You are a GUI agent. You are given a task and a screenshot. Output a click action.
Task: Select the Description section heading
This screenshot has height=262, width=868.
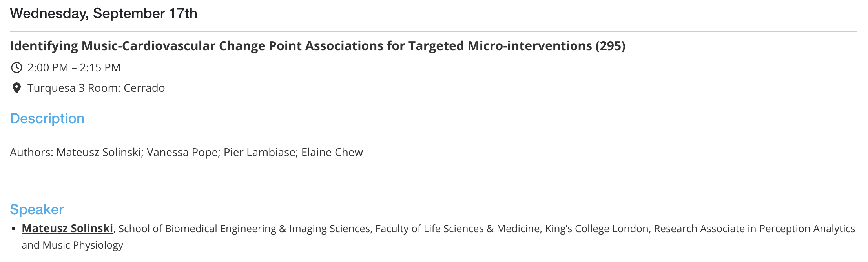pos(47,118)
